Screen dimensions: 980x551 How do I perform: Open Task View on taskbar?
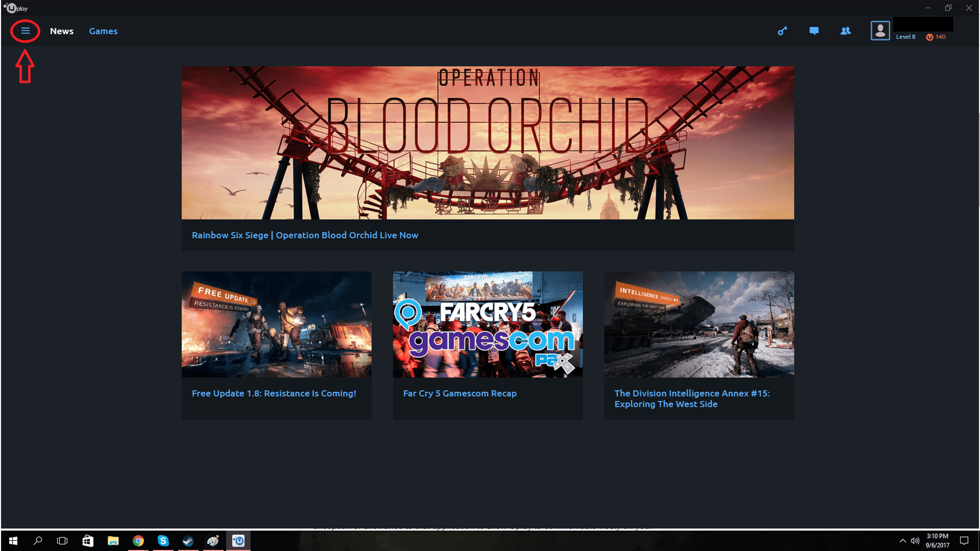pos(62,541)
